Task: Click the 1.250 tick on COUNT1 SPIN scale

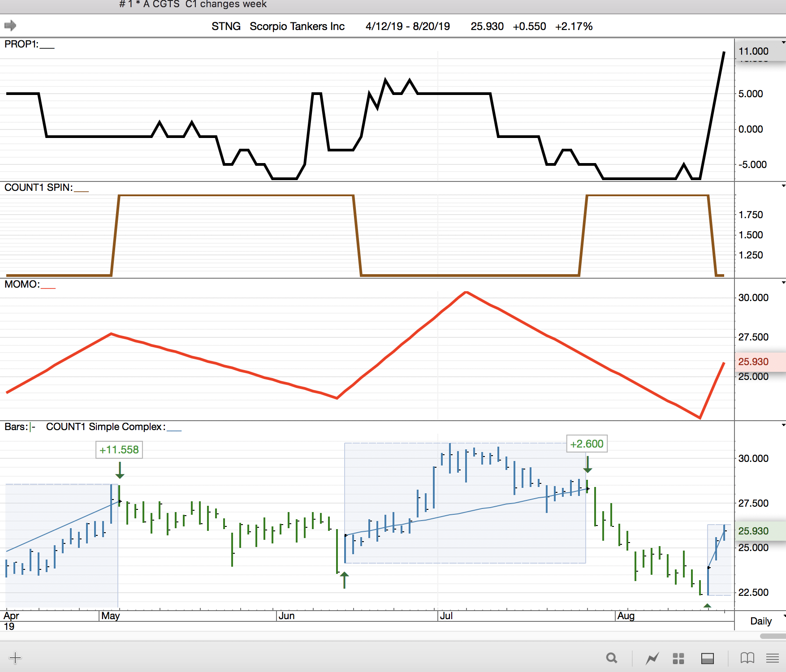Action: point(751,255)
